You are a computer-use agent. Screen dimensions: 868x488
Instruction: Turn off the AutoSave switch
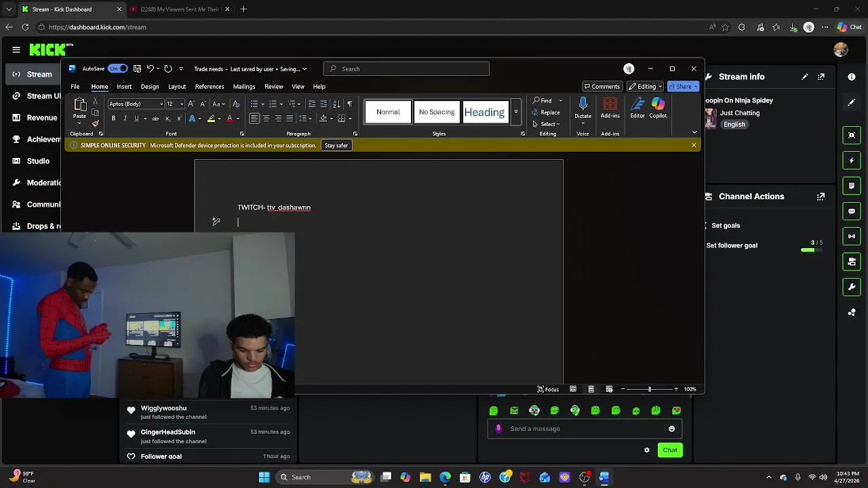tap(118, 68)
